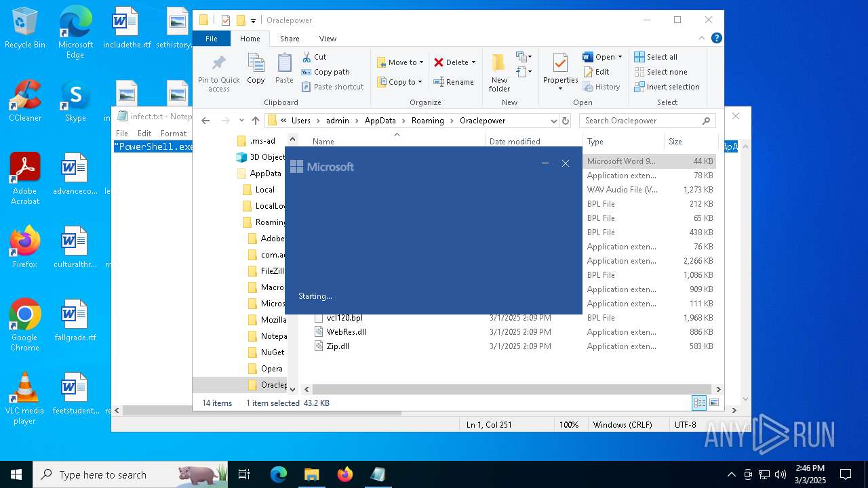Open the Windows Start menu

(x=16, y=474)
